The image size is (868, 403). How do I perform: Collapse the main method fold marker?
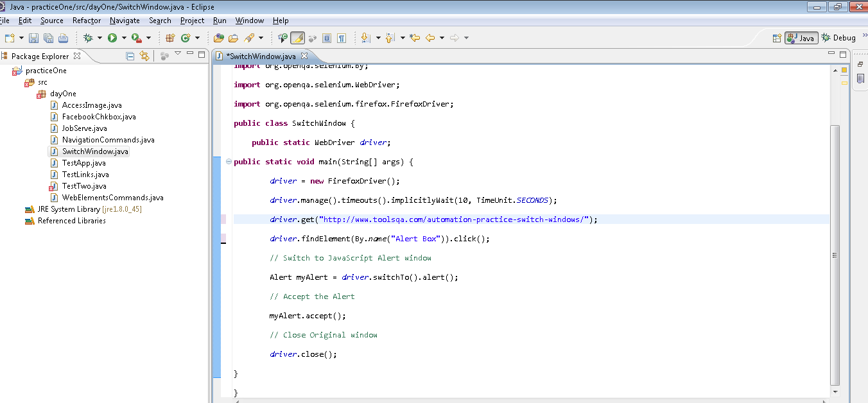coord(229,162)
